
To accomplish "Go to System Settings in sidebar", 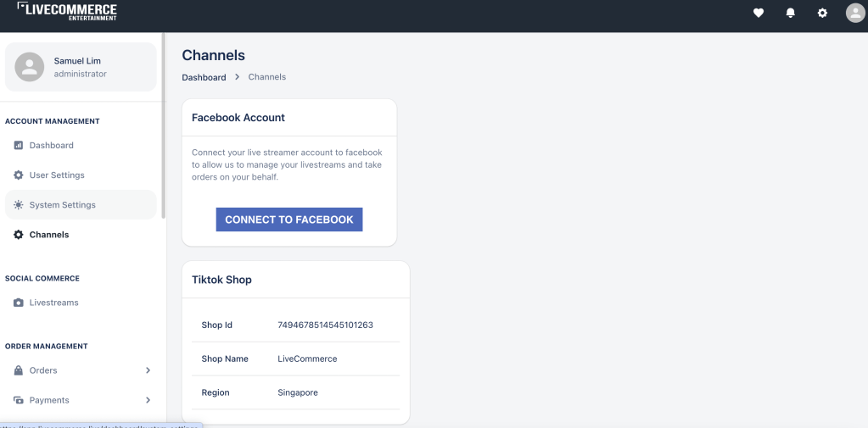I will (x=62, y=205).
